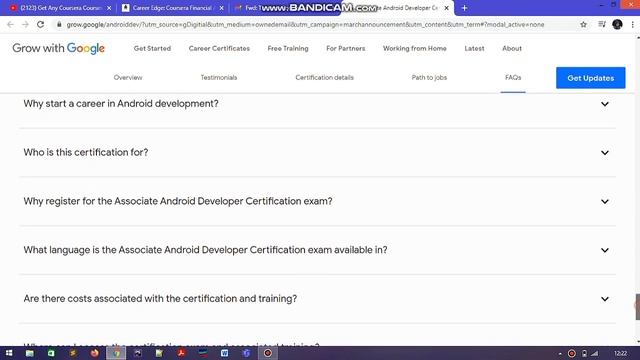The width and height of the screenshot is (640, 360).
Task: Click the address bar URL field
Action: 305,24
